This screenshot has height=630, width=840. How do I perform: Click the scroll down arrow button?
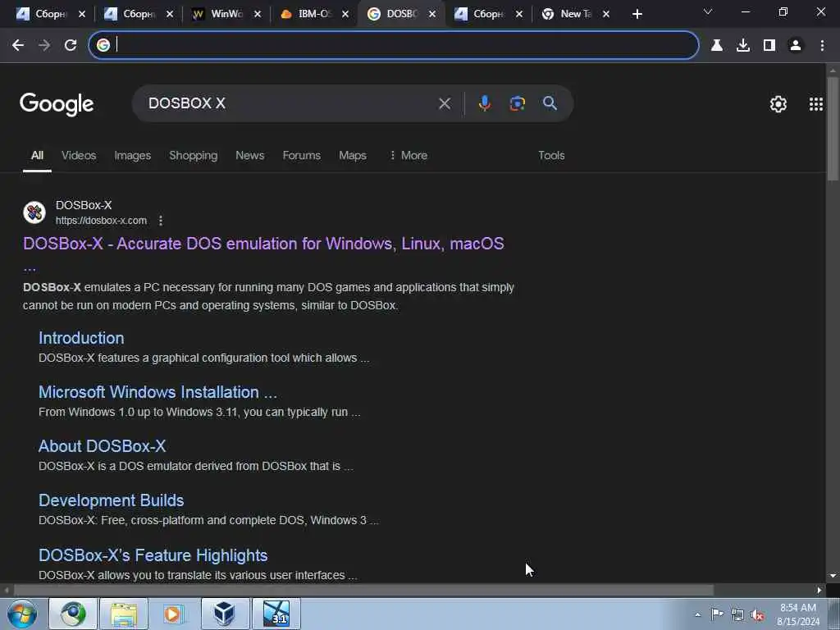tap(833, 576)
